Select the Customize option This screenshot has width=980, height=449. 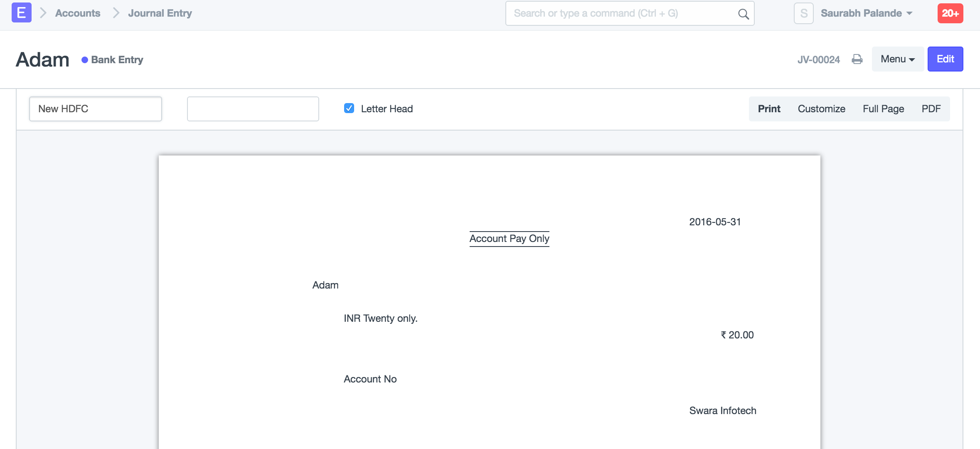pos(821,109)
